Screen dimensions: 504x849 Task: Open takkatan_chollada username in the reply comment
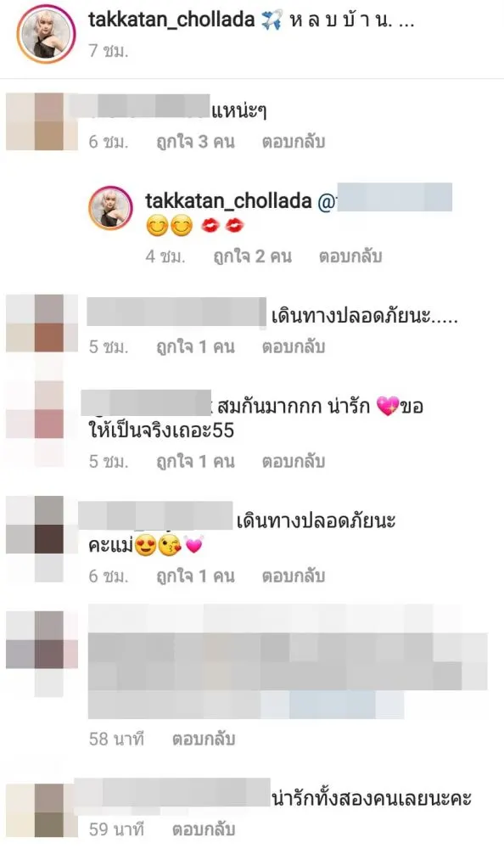click(228, 201)
